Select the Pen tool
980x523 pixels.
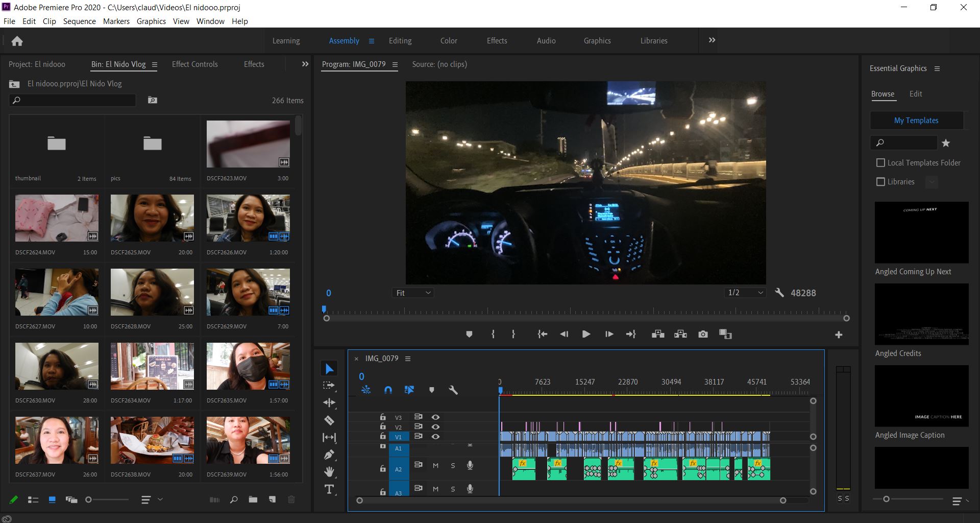[x=329, y=454]
